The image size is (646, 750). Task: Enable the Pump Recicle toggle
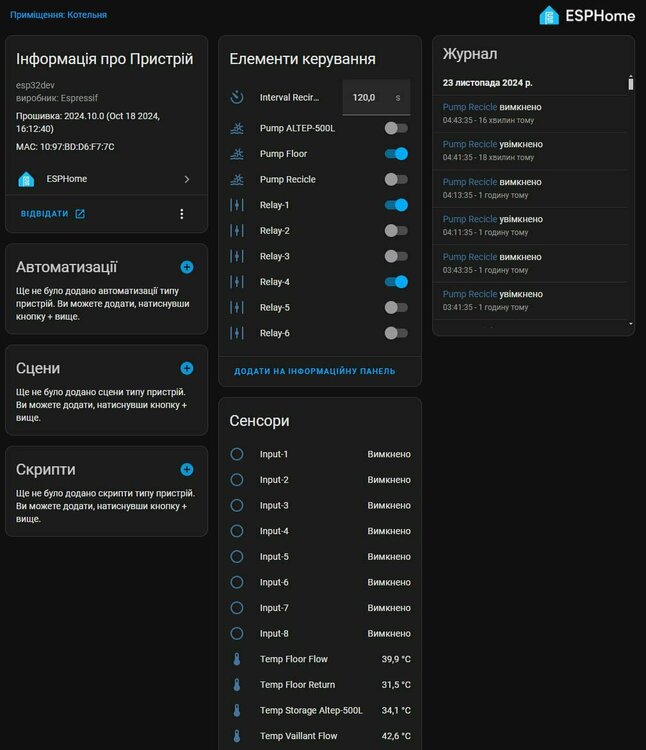[396, 179]
